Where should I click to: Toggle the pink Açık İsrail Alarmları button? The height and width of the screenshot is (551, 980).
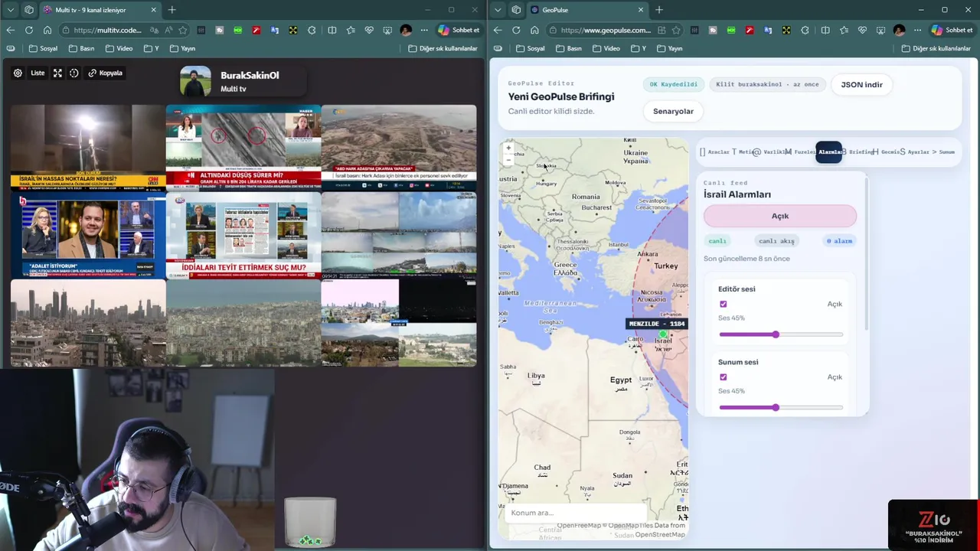(x=780, y=216)
